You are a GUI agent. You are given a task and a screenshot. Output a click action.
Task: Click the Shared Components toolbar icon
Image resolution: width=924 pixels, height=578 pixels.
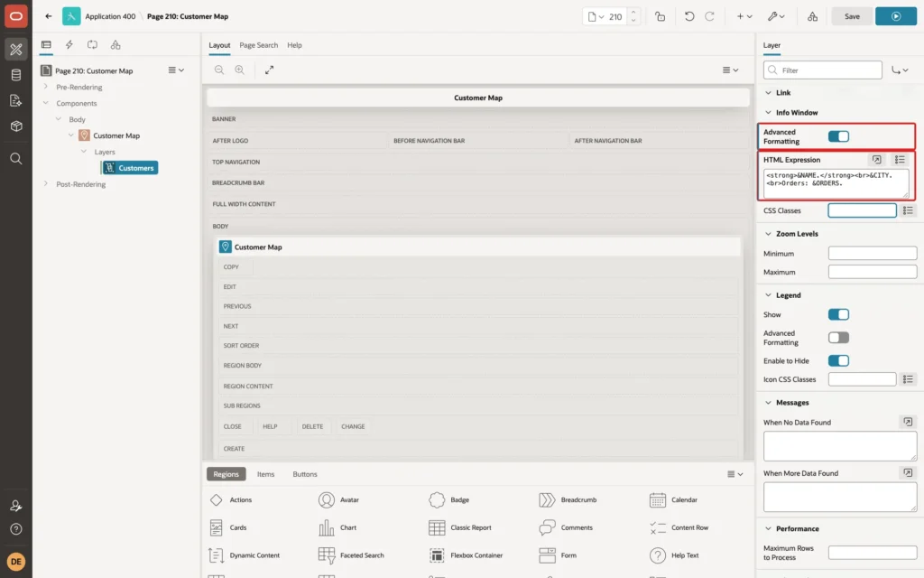[812, 16]
